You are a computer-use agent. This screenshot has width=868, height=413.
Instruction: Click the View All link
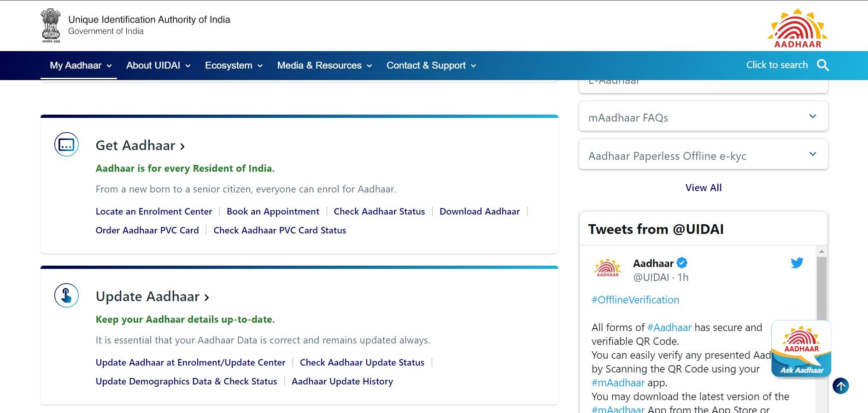pyautogui.click(x=704, y=188)
